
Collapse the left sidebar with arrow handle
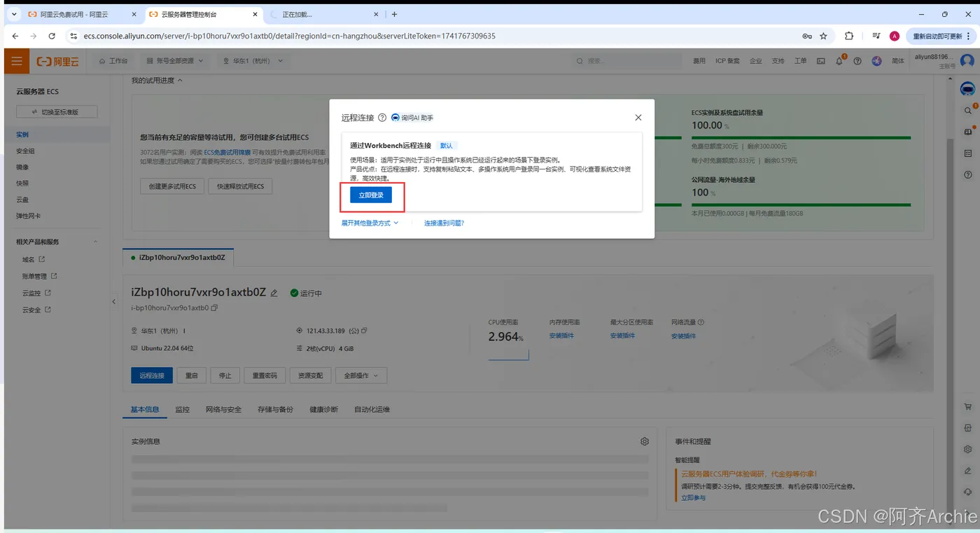(114, 302)
